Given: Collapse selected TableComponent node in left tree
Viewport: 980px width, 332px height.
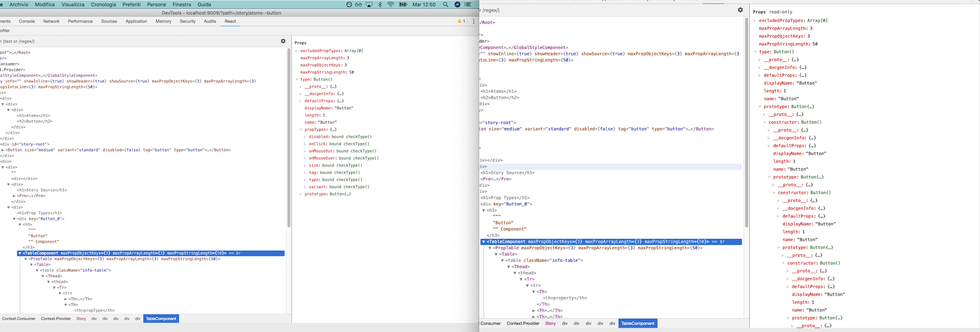Looking at the screenshot, I should pos(20,253).
